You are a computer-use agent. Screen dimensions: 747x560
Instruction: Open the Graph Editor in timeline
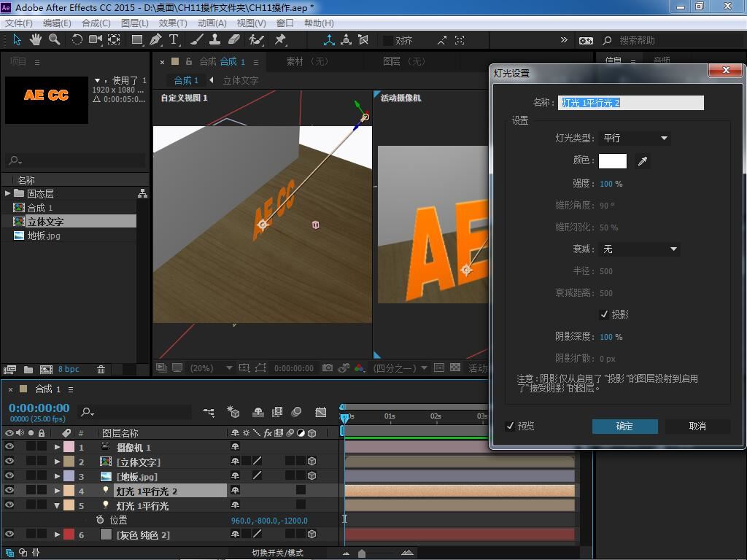coord(321,412)
